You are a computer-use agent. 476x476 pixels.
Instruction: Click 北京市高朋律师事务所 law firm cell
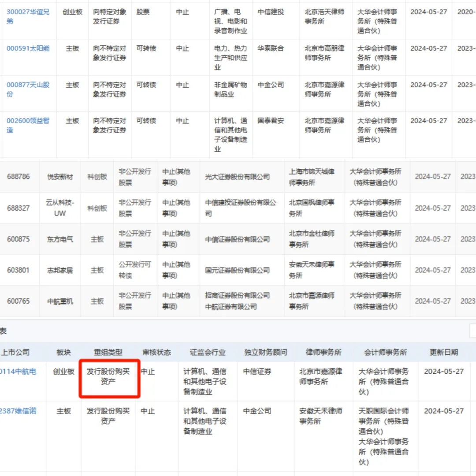coord(324,53)
